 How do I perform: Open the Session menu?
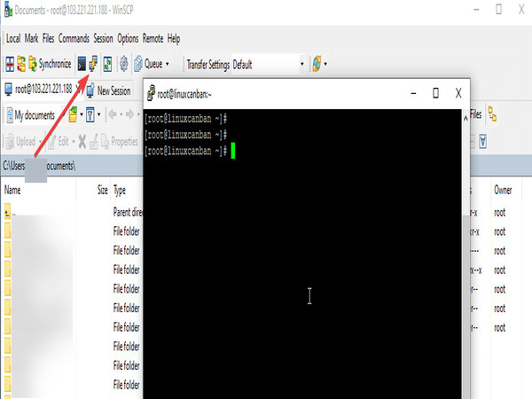(x=104, y=39)
